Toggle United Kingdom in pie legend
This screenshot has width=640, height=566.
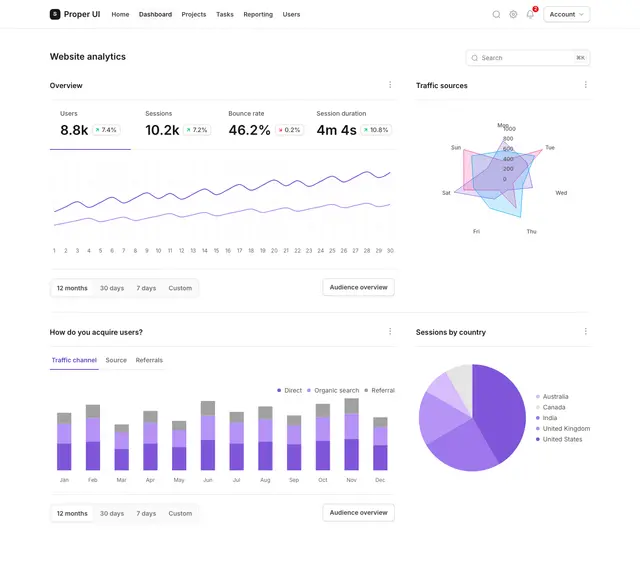pos(563,428)
